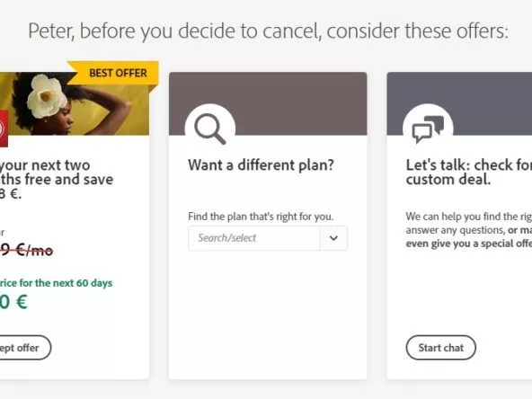
Task: Click the magnifying glass icon
Action: point(210,129)
